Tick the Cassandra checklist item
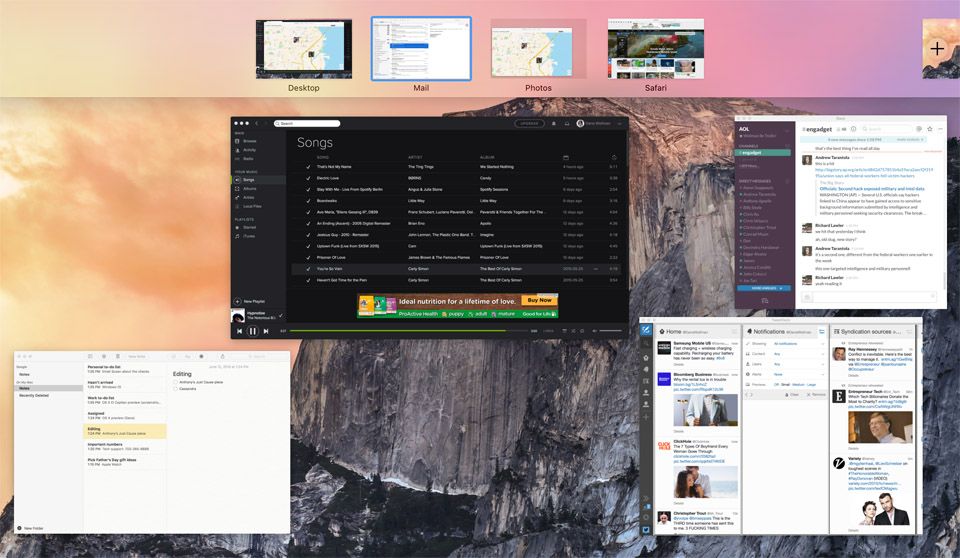The height and width of the screenshot is (558, 960). pyautogui.click(x=176, y=389)
